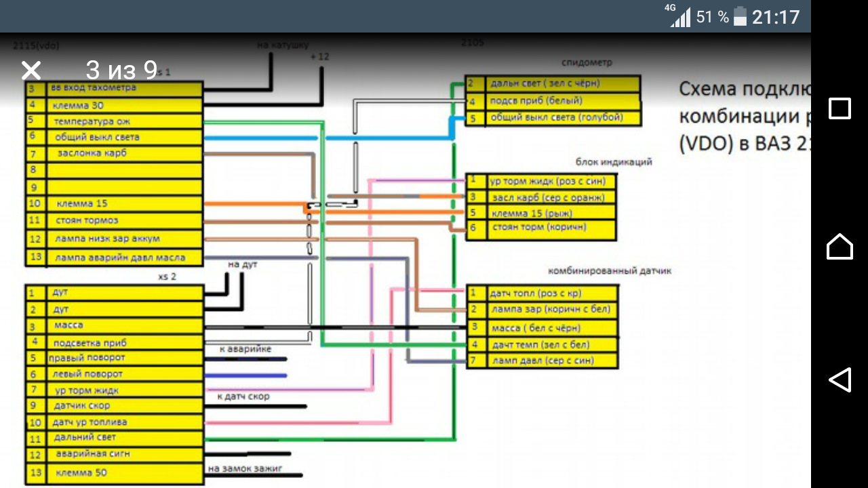This screenshot has height=488, width=868.
Task: Tap the 'блок индикаций' heading label
Action: (614, 162)
